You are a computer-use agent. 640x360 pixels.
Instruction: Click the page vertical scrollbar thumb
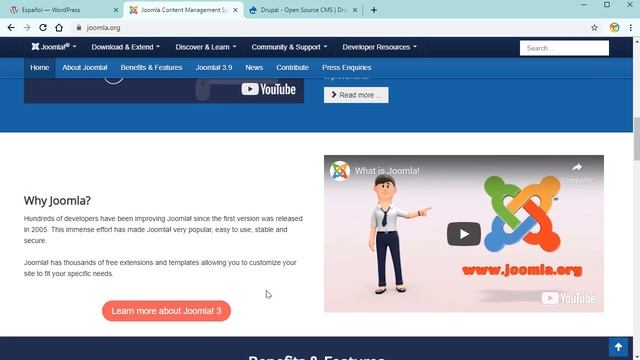click(636, 139)
